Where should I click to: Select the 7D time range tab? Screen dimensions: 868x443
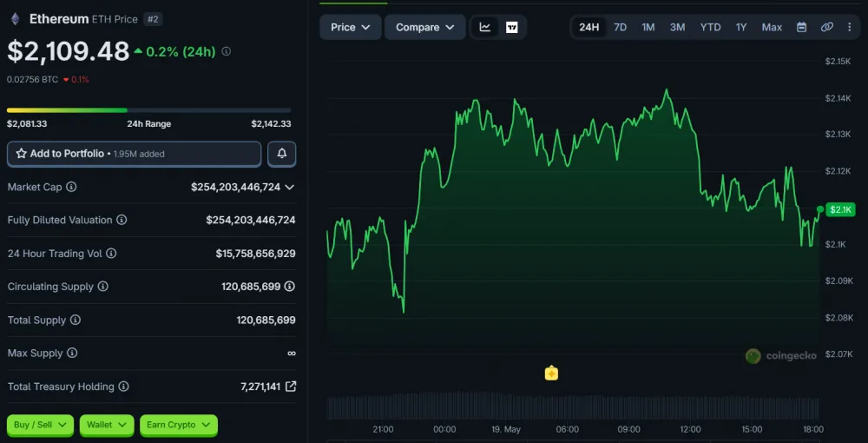pos(620,27)
